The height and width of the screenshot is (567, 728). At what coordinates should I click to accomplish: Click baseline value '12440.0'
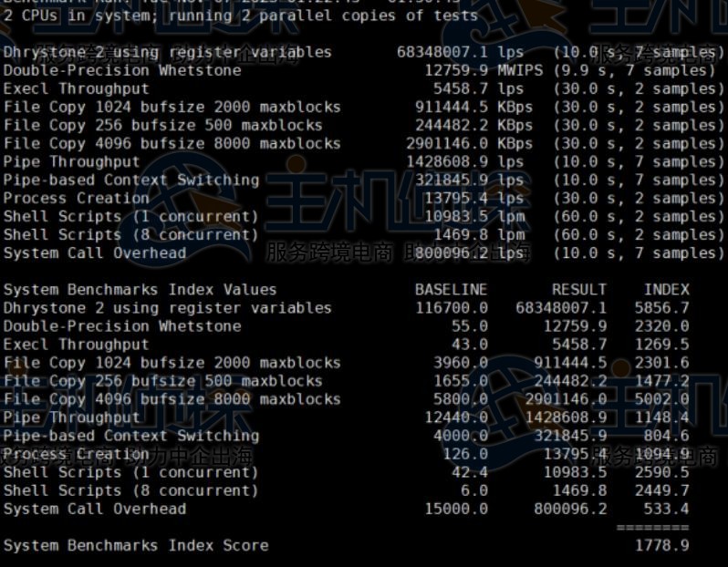pyautogui.click(x=456, y=418)
